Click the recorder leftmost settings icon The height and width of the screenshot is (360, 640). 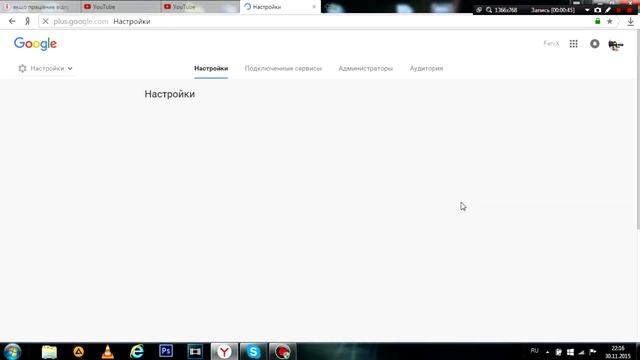click(479, 10)
